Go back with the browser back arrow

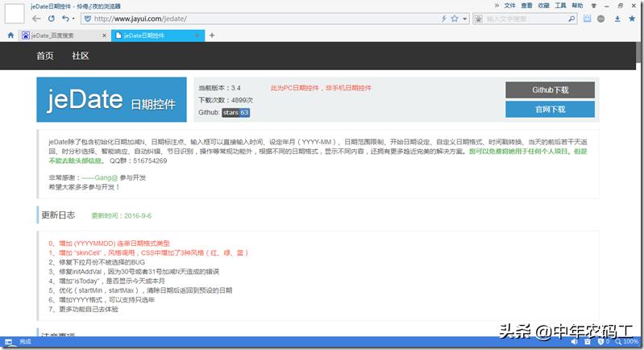point(36,19)
